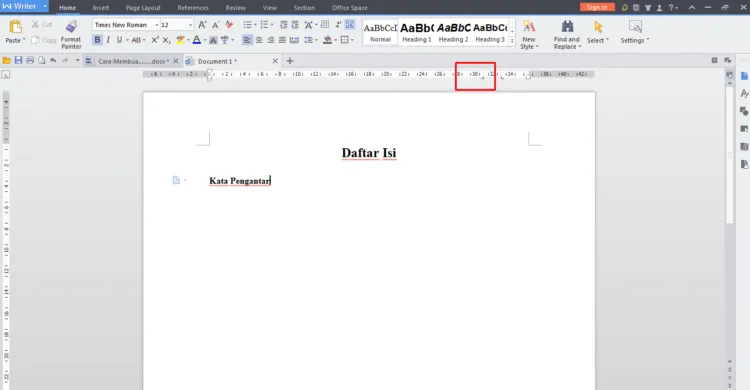Add a new document tab with plus
750x390 pixels.
click(289, 61)
